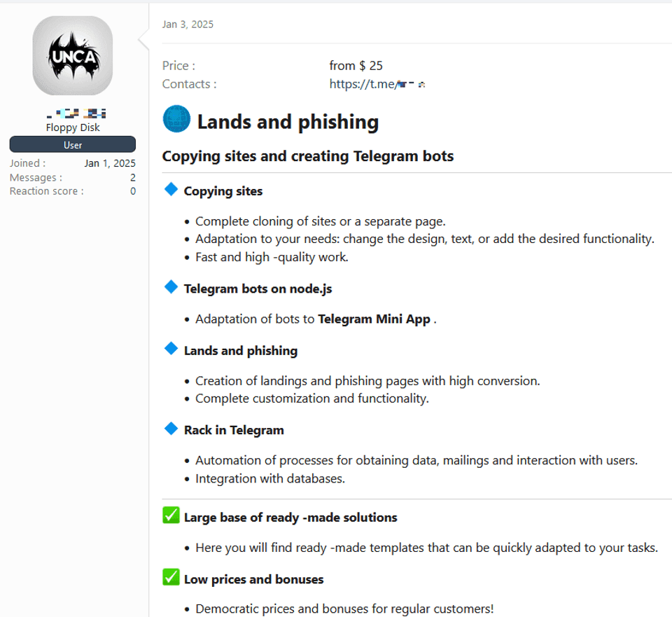Click the diamond icon next to Rack in Telegram
672x617 pixels.
coord(171,428)
